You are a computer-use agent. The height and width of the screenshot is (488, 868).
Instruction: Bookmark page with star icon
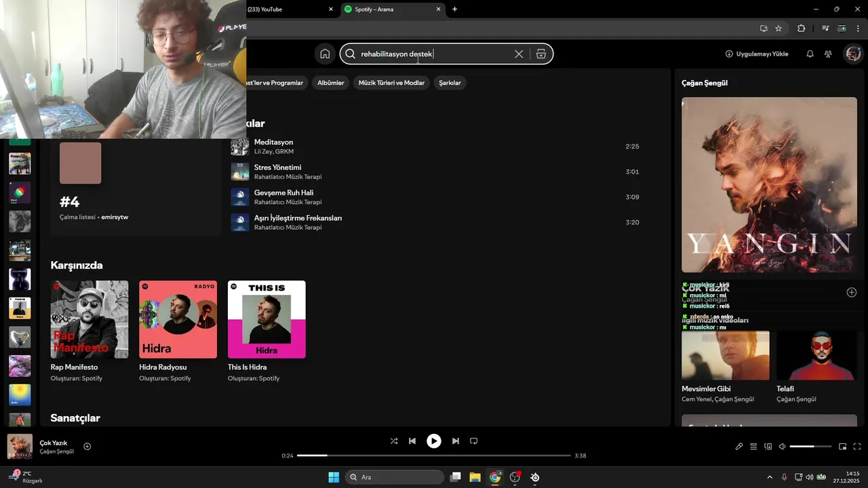[778, 28]
